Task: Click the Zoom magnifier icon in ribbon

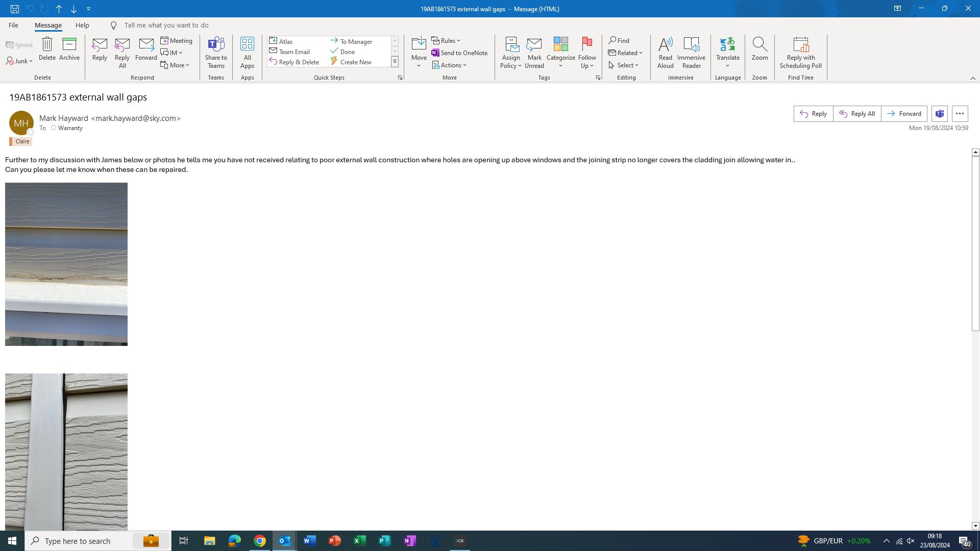Action: [x=759, y=45]
